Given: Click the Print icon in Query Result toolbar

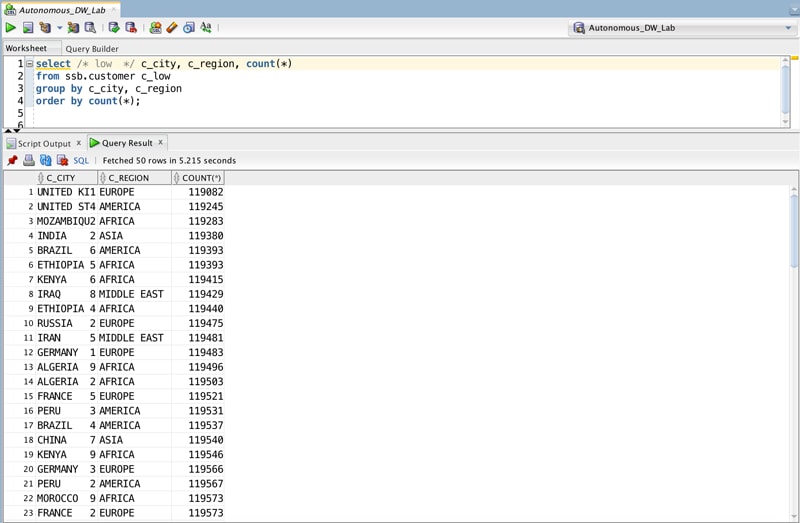Looking at the screenshot, I should (x=29, y=160).
